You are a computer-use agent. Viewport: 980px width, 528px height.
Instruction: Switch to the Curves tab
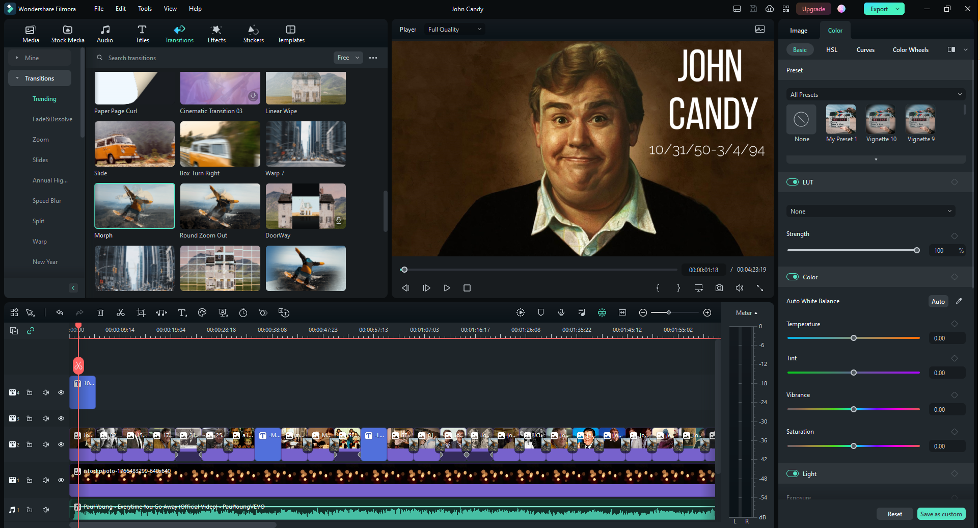pos(865,49)
